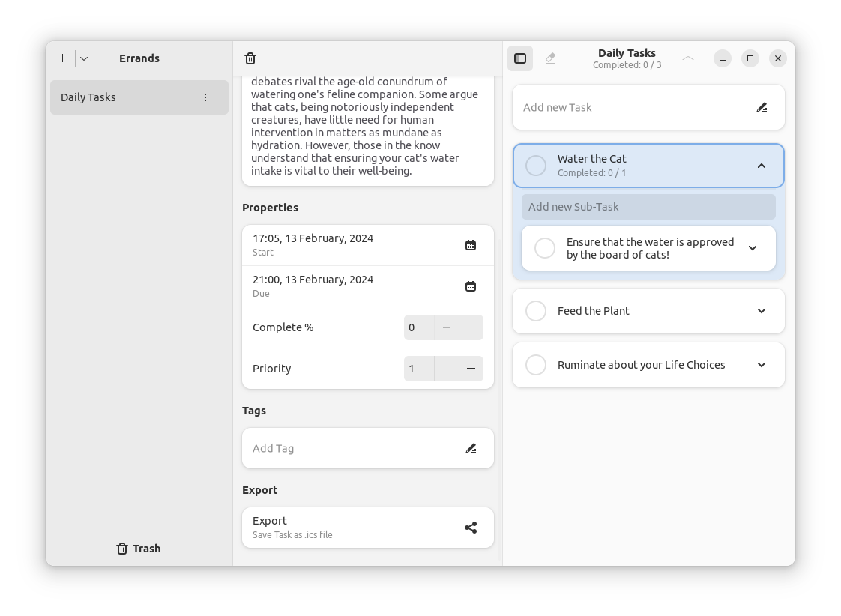Open the Start date calendar picker
The width and height of the screenshot is (841, 616).
471,244
